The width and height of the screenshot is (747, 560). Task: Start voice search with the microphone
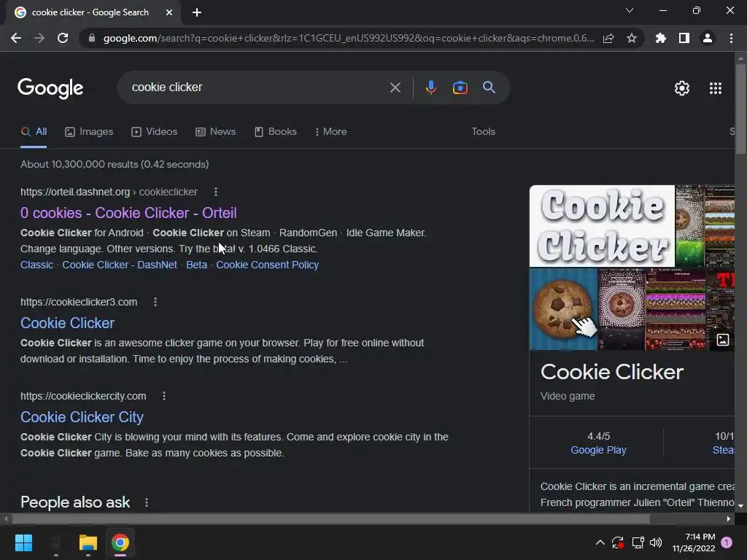430,87
